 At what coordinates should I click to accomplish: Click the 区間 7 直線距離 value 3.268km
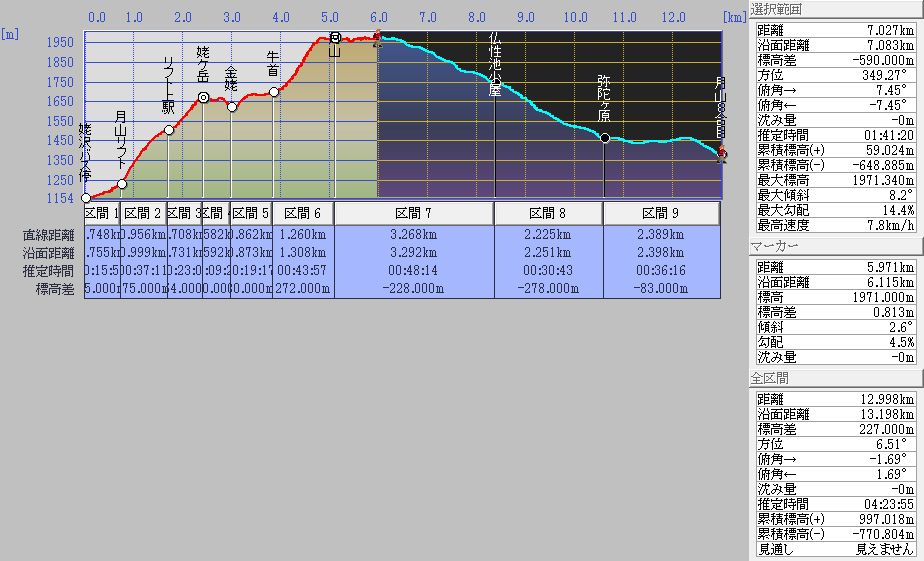(x=414, y=235)
